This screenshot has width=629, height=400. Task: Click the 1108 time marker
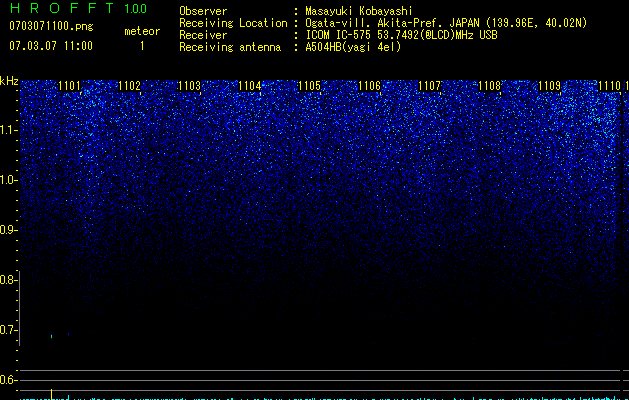pyautogui.click(x=489, y=86)
